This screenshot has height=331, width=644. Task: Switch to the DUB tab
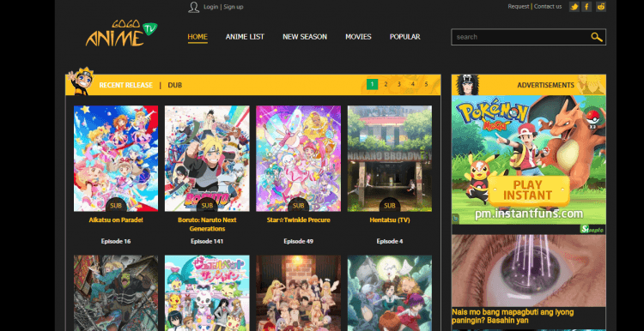tap(175, 85)
